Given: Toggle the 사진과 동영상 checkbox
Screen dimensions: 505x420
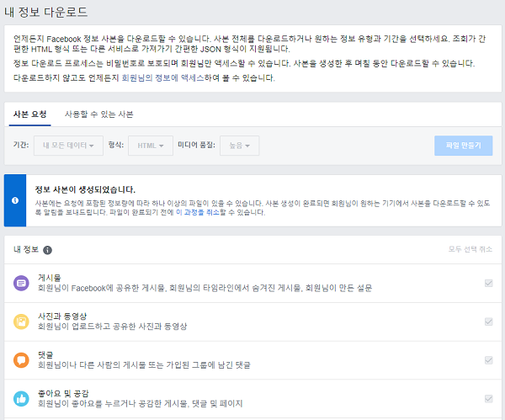Looking at the screenshot, I should (488, 322).
